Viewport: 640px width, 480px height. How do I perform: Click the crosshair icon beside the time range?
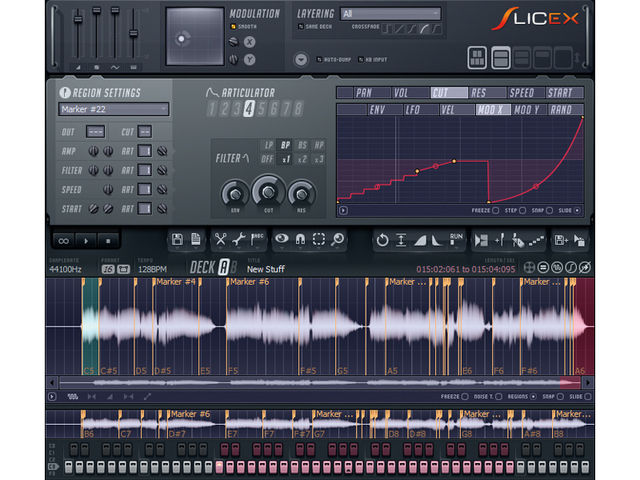tap(529, 268)
